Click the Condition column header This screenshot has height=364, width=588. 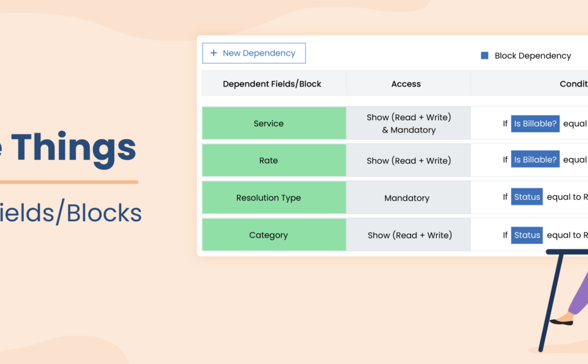click(x=573, y=84)
